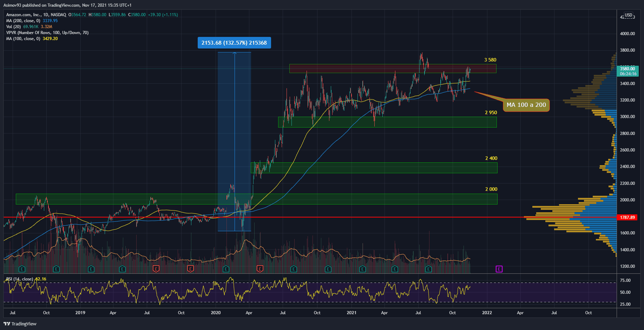The image size is (644, 330).
Task: Click the blue 2153.68 (132.57%) measurement label
Action: pyautogui.click(x=234, y=43)
